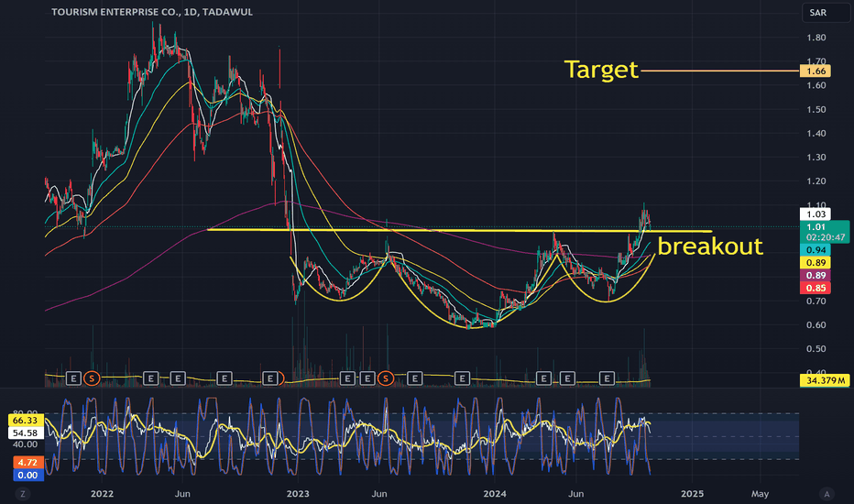
Task: Select the yellow Target horizontal line
Action: tap(720, 71)
